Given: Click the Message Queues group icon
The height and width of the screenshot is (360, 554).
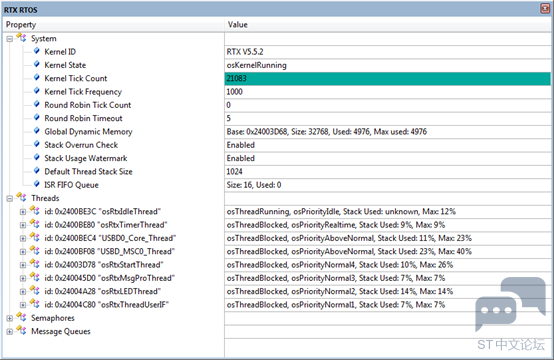Looking at the screenshot, I should (21, 330).
